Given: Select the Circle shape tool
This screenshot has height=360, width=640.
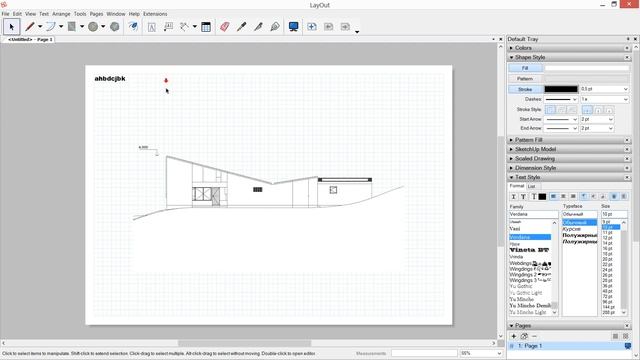Looking at the screenshot, I should pyautogui.click(x=93, y=27).
